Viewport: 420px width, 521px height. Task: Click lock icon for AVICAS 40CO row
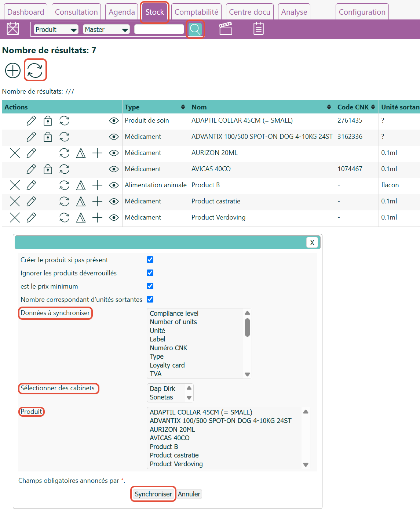(x=48, y=169)
